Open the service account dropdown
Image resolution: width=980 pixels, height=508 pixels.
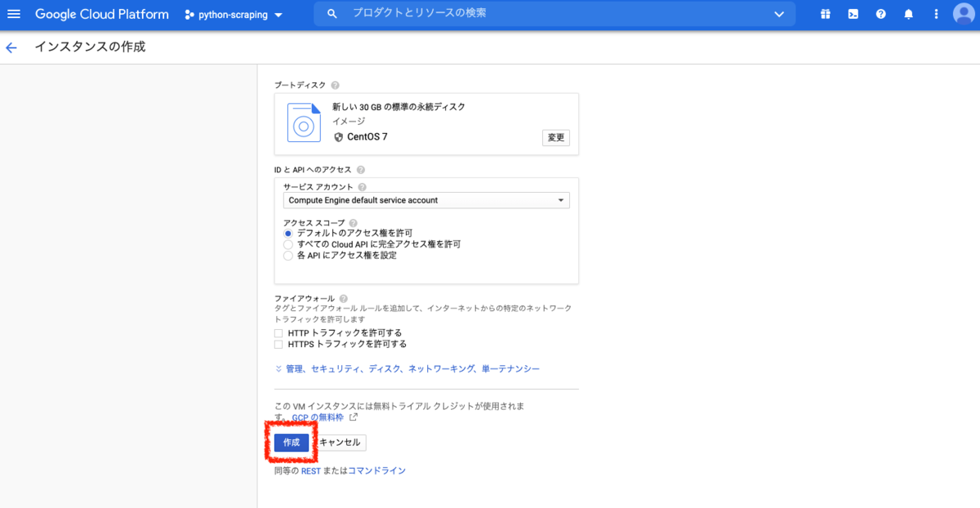tap(561, 200)
